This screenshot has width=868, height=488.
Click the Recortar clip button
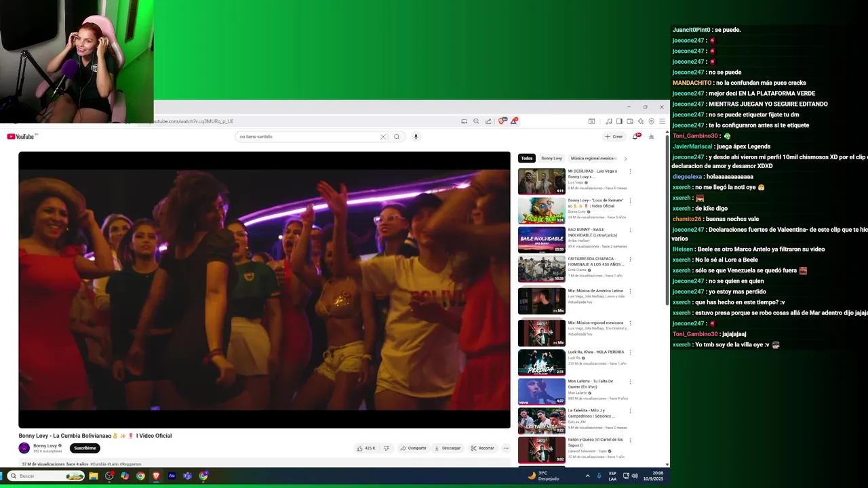pos(482,448)
